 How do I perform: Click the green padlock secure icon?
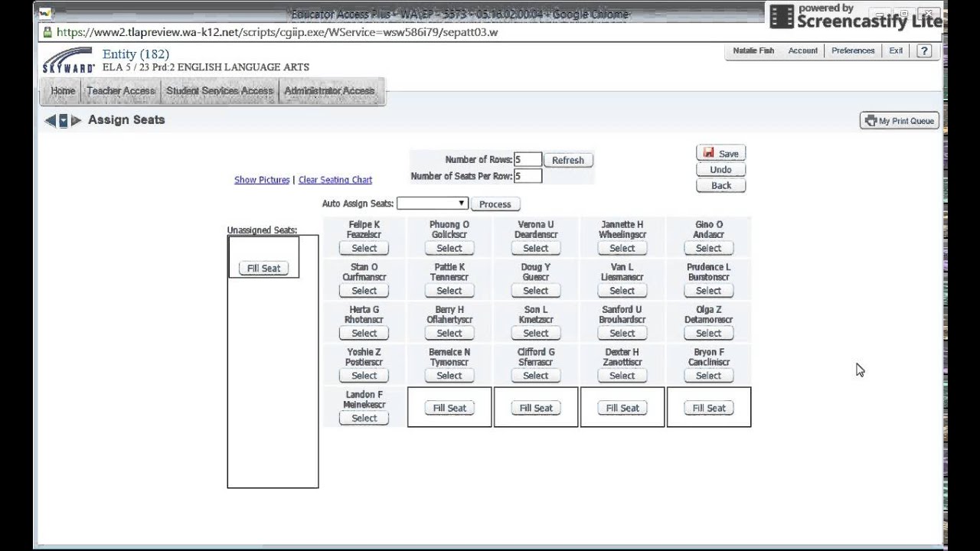(47, 32)
